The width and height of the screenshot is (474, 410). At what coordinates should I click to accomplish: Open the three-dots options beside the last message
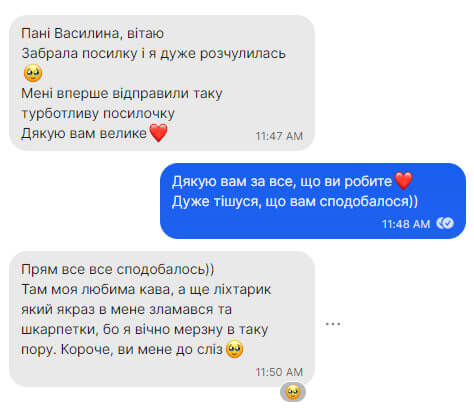tap(333, 324)
